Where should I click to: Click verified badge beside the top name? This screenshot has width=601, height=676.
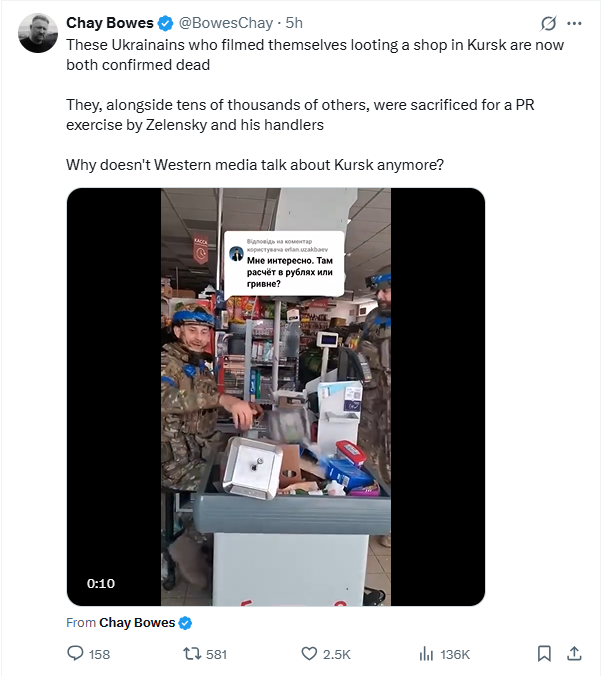point(166,23)
